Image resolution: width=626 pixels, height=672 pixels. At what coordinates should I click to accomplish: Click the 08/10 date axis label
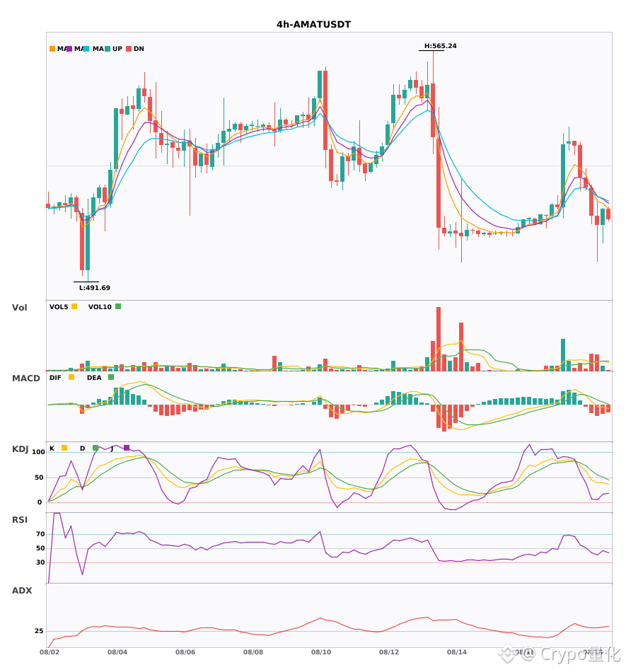321,652
